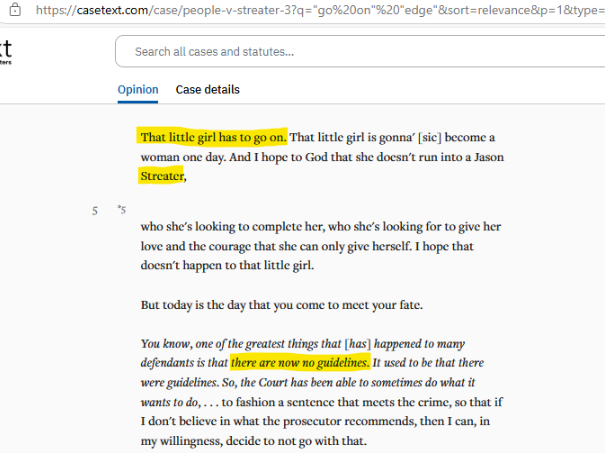Click the text 'doesn't happen to that little girl.'
This screenshot has height=453, width=605.
[x=227, y=265]
